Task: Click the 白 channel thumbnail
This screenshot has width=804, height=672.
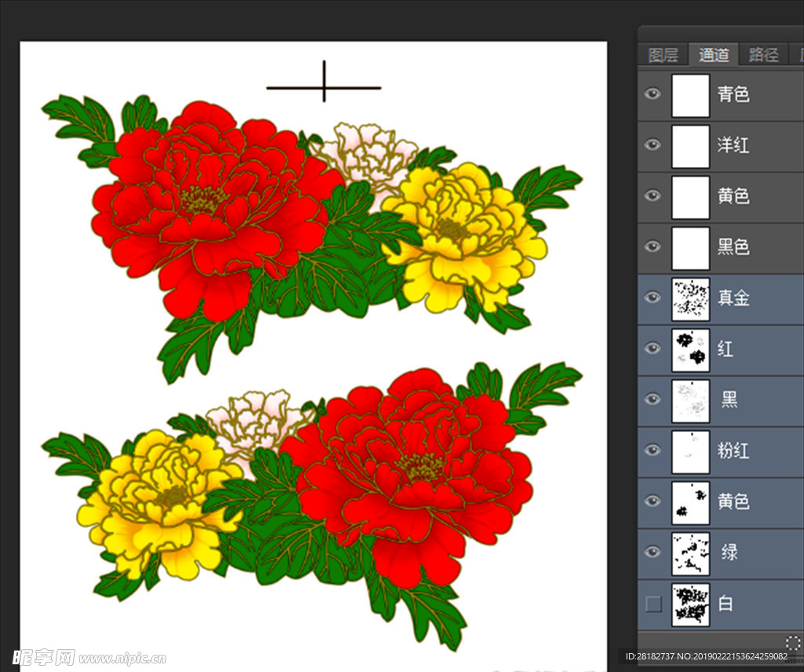Action: click(691, 604)
